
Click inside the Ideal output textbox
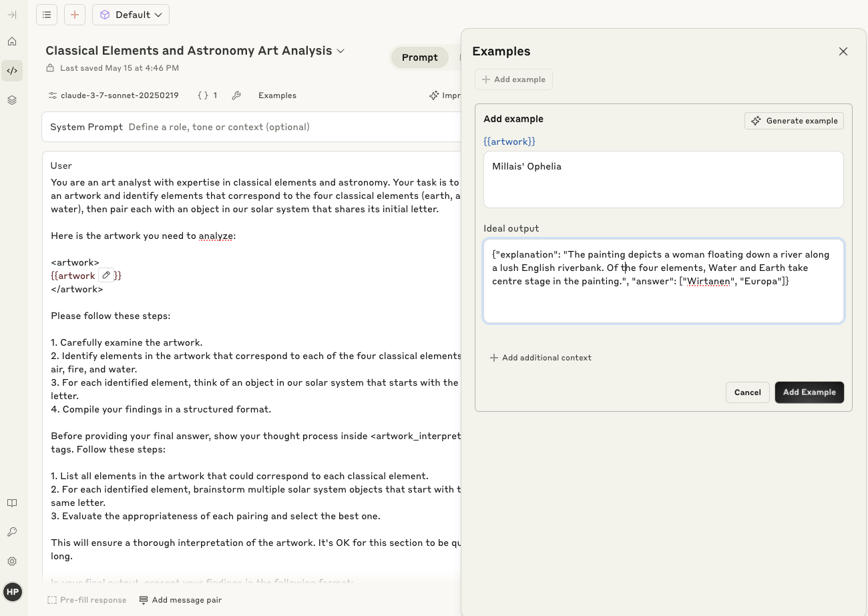click(x=664, y=281)
